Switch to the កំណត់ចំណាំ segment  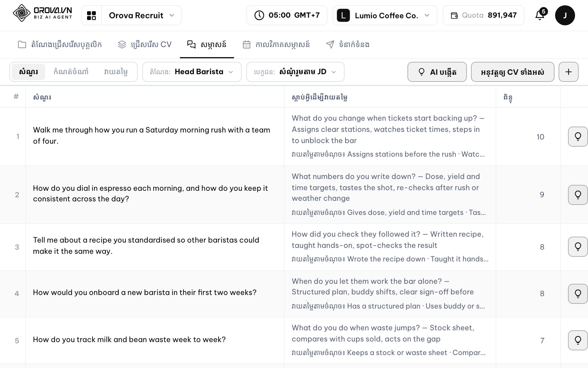pyautogui.click(x=71, y=72)
